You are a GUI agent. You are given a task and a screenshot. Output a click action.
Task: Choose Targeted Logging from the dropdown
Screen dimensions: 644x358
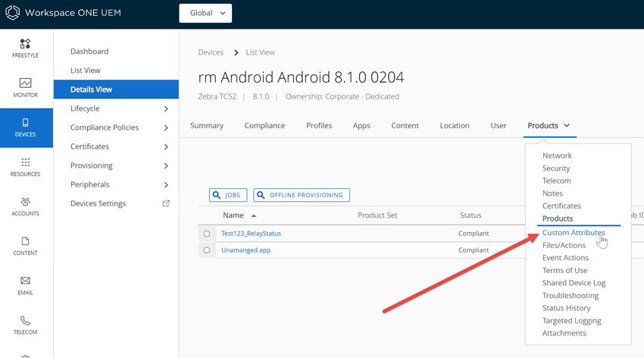pyautogui.click(x=572, y=321)
